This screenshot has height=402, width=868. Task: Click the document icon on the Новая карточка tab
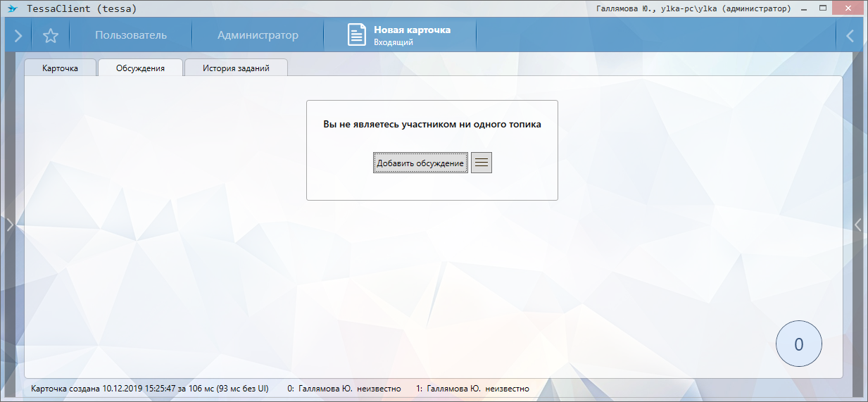click(x=357, y=35)
